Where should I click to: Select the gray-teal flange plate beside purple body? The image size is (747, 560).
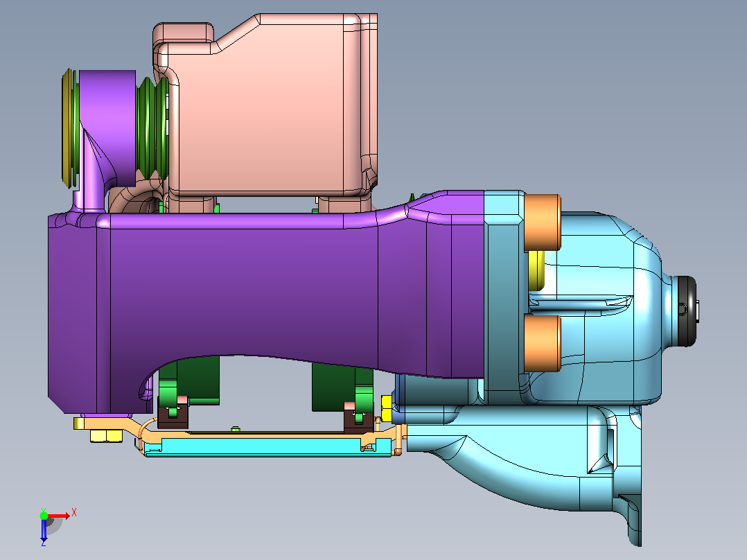[504, 298]
